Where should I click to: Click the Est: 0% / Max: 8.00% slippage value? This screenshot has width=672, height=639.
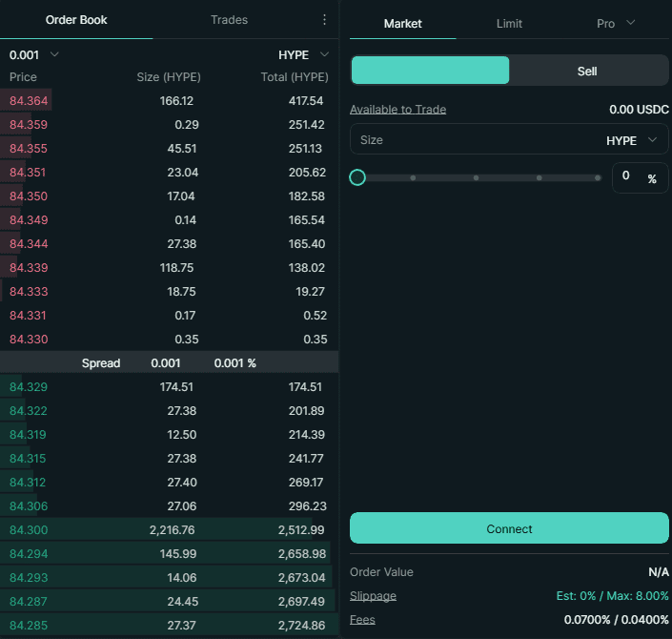point(612,596)
